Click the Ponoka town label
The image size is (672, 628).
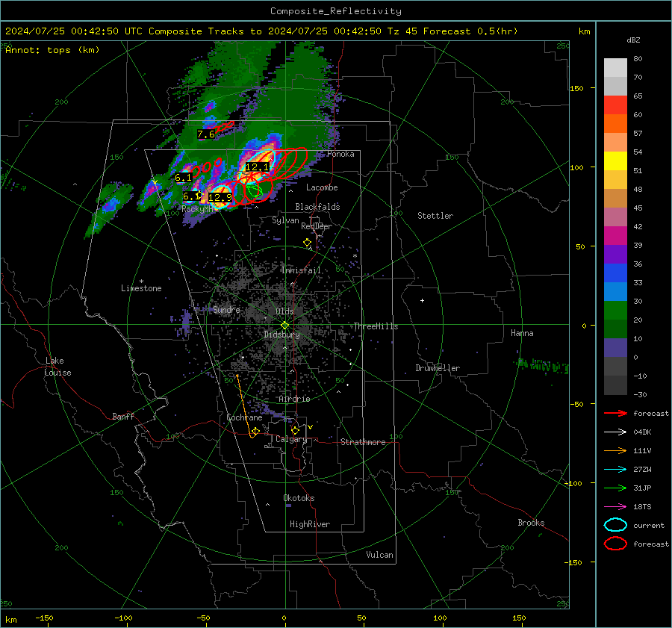pos(340,154)
